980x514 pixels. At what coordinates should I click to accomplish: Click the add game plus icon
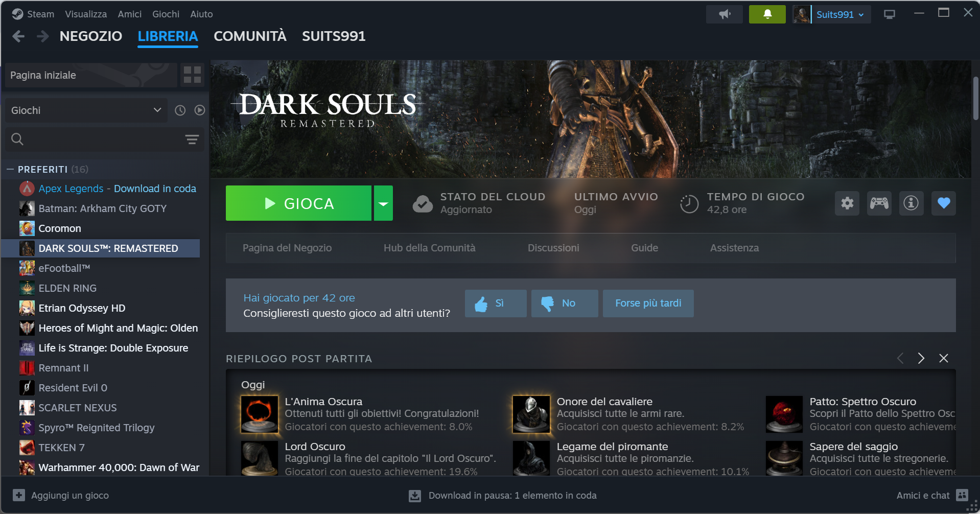click(19, 495)
